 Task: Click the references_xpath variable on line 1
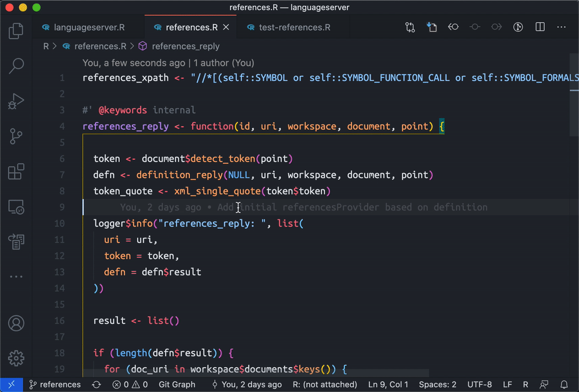(x=126, y=78)
